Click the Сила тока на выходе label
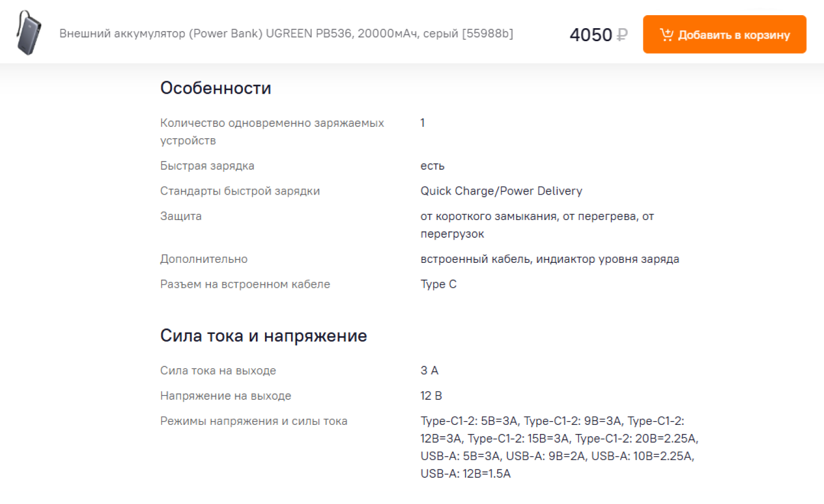This screenshot has height=504, width=824. [218, 371]
